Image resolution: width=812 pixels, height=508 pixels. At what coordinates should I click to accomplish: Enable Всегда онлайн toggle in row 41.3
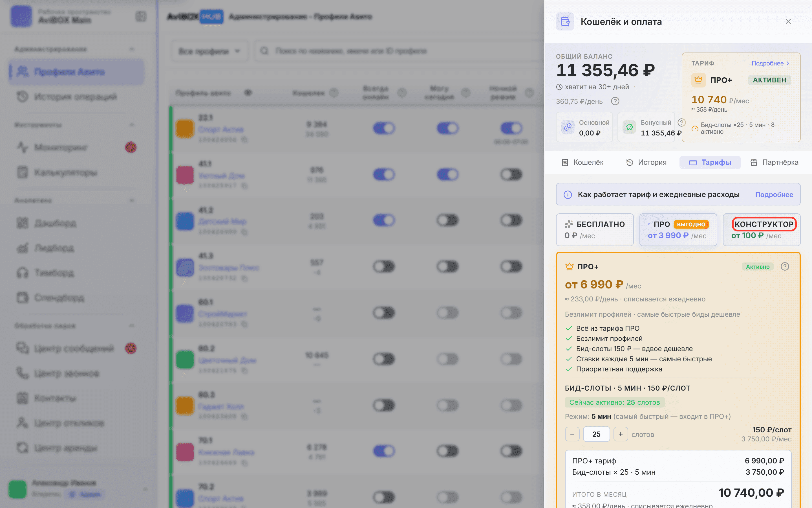point(384,267)
